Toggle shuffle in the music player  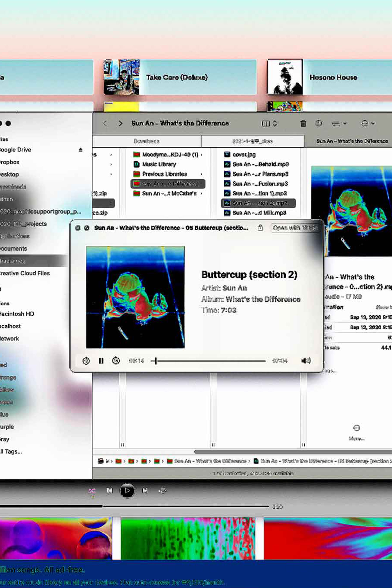[92, 491]
